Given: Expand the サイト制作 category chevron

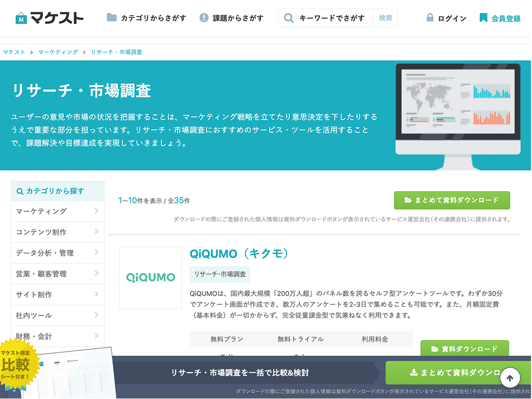Looking at the screenshot, I should coord(97,294).
